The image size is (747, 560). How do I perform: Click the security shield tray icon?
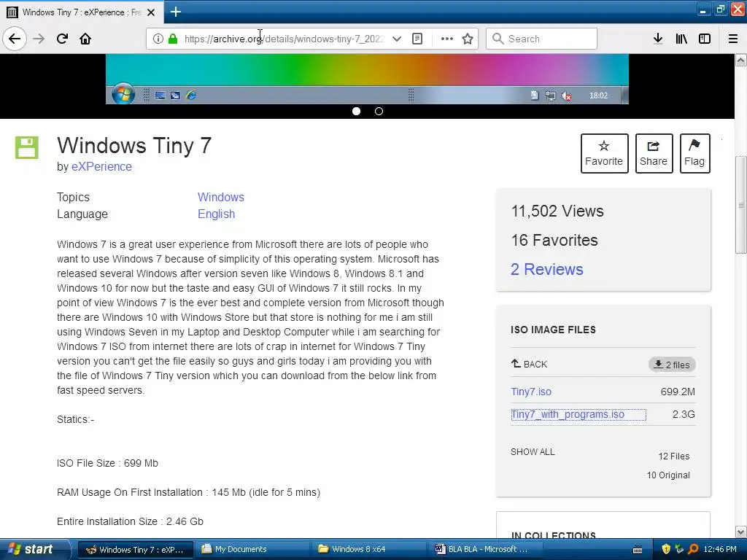[x=666, y=549]
